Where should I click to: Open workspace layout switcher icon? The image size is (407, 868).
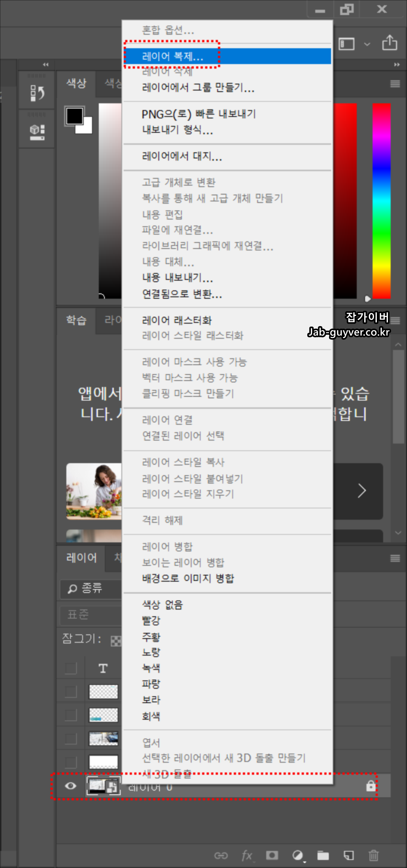click(347, 44)
